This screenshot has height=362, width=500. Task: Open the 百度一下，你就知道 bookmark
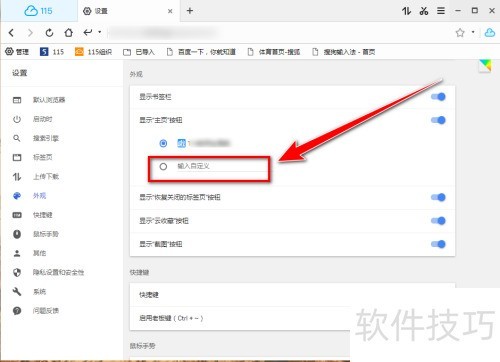201,52
